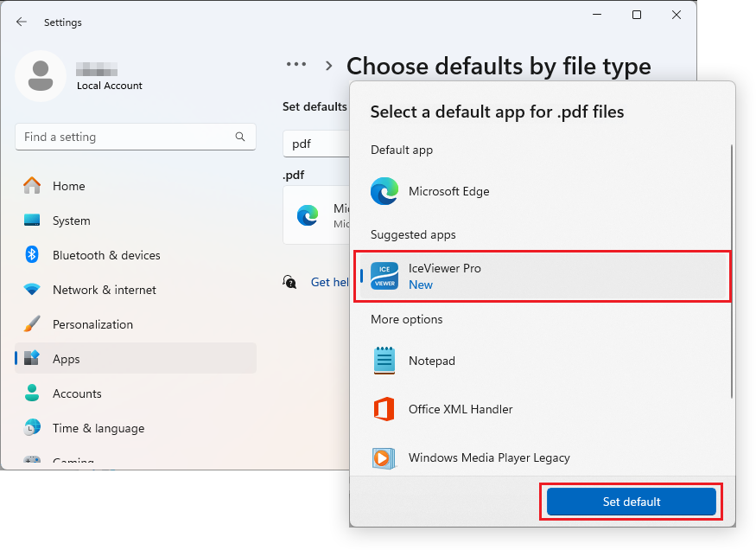Screen dimensions: 756x550
Task: Open Personalization settings
Action: tap(136, 324)
